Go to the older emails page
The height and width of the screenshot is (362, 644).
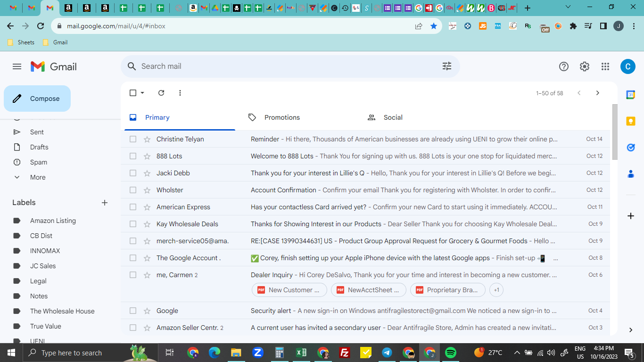[x=598, y=93]
